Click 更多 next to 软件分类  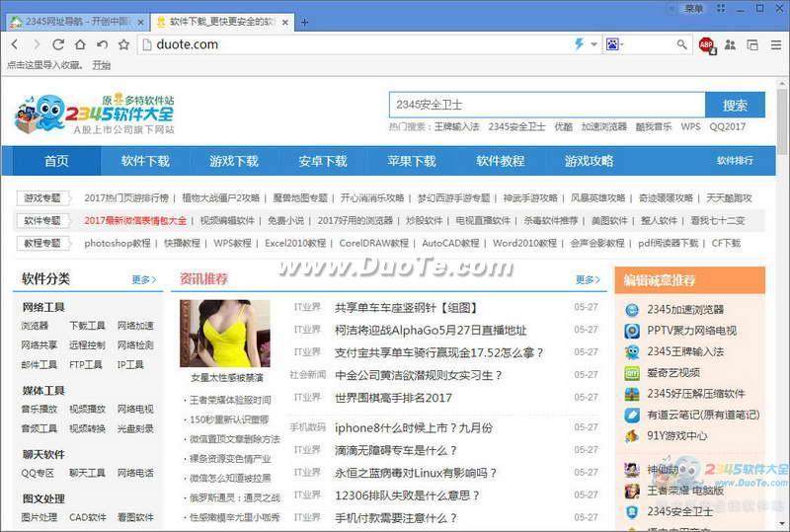point(144,279)
